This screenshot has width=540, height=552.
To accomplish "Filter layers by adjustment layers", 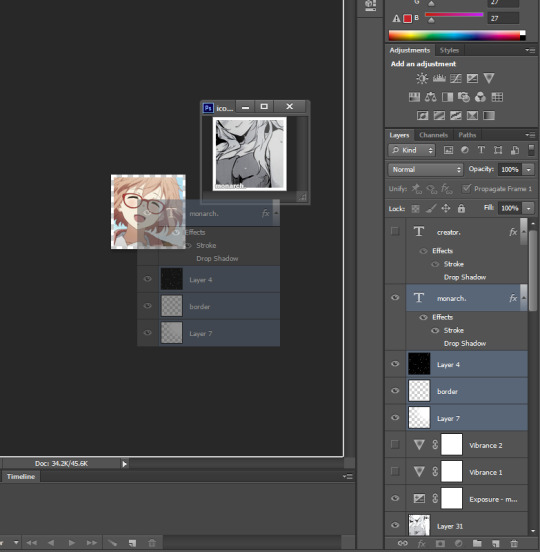I will (465, 150).
